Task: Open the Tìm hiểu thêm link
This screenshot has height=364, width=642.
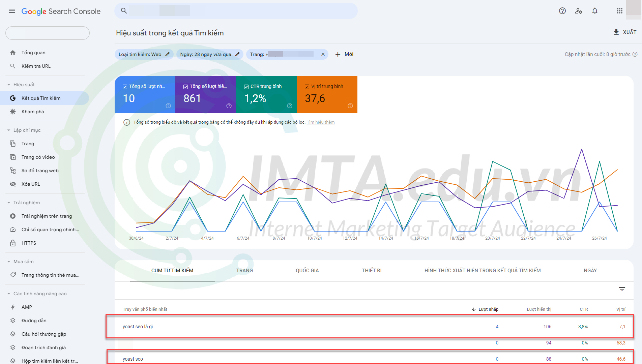Action: tap(321, 122)
